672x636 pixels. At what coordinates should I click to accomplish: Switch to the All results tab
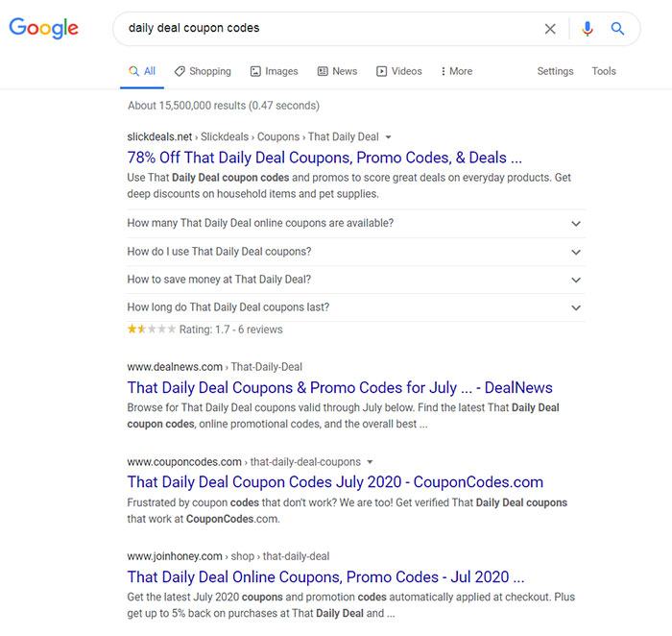point(142,71)
